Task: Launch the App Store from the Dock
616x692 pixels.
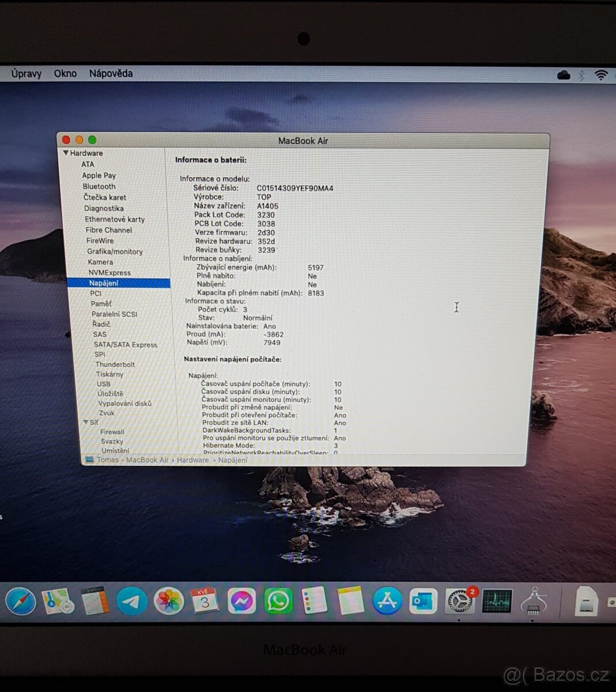Action: (387, 601)
